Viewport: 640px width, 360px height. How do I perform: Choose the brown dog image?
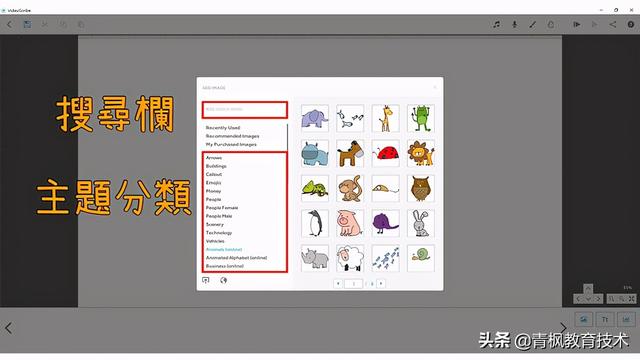350,153
